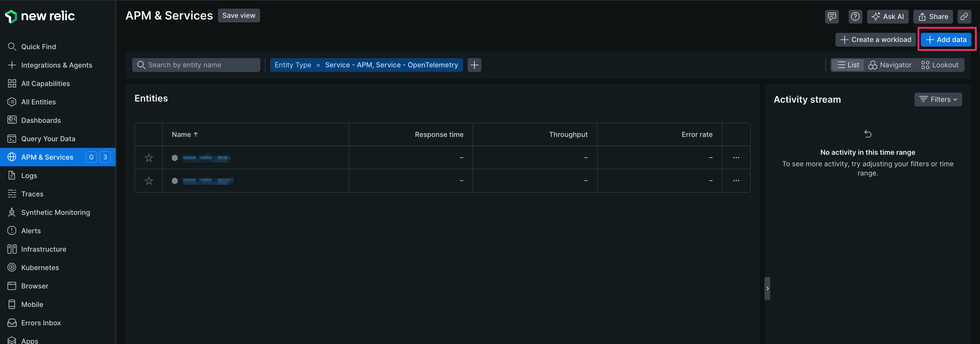This screenshot has height=344, width=980.
Task: Select the Traces section
Action: 32,194
